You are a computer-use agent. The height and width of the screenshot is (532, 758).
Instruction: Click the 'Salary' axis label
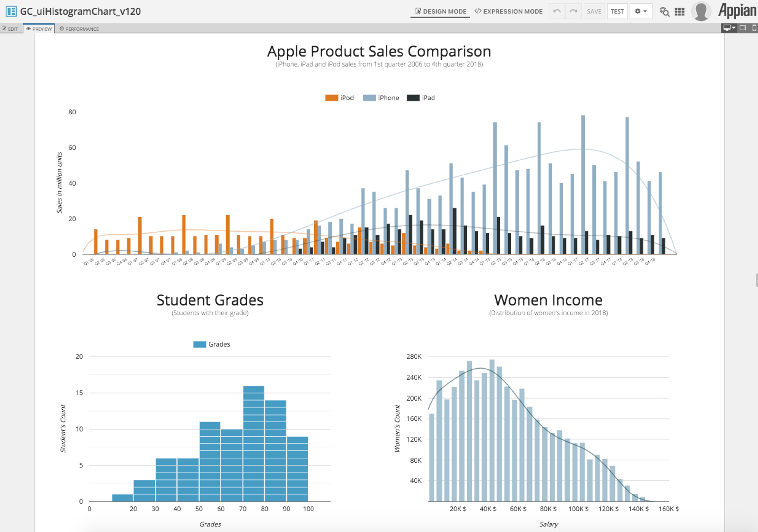(549, 524)
